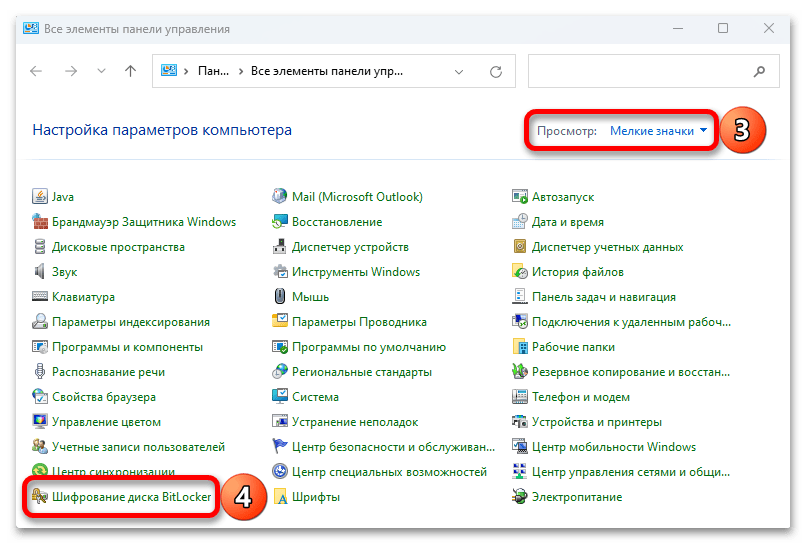Open the BitLocker drive encryption icon
This screenshot has width=806, height=544.
coord(40,497)
